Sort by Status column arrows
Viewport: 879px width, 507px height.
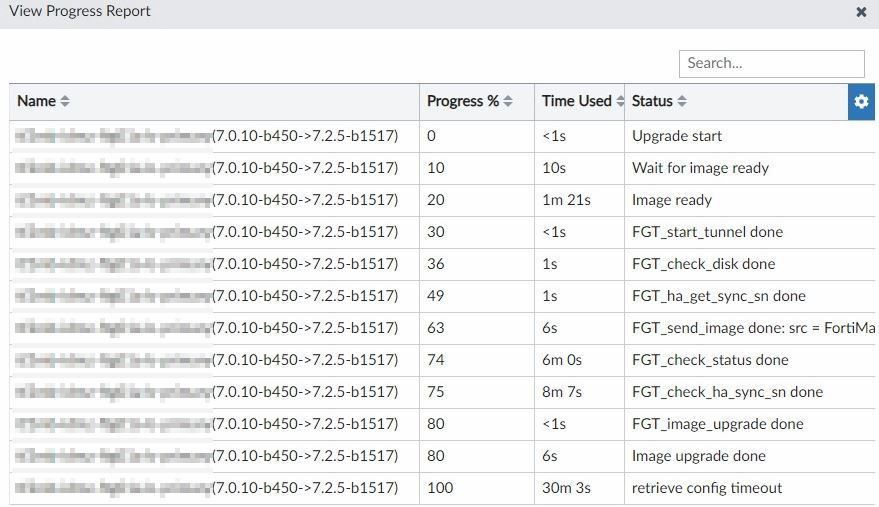click(x=682, y=101)
